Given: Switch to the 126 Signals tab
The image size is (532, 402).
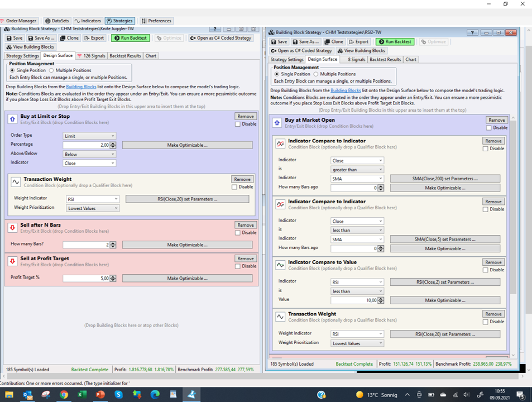Looking at the screenshot, I should coord(91,56).
